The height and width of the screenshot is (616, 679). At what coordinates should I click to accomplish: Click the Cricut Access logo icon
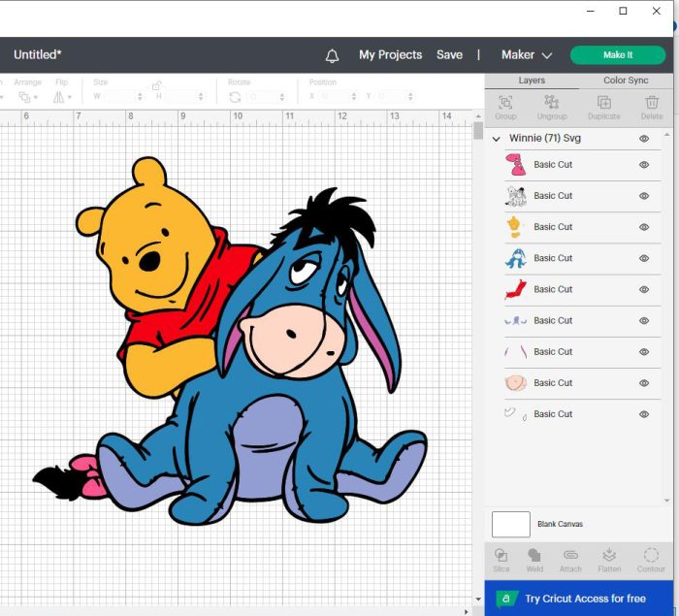tap(505, 599)
